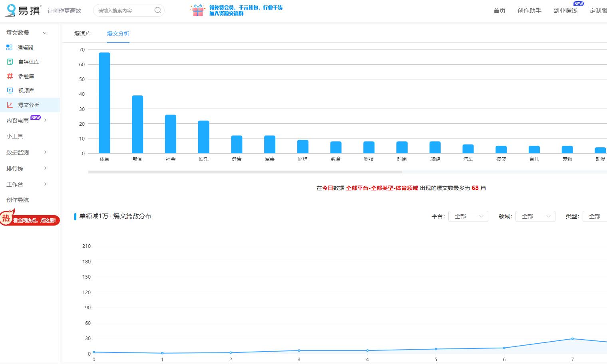The width and height of the screenshot is (607, 364).
Task: Click the chart horizontal scrollbar
Action: 245,172
